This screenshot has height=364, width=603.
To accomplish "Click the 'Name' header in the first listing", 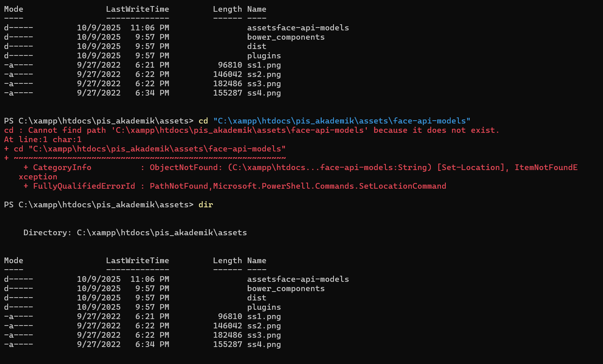I will pyautogui.click(x=257, y=9).
